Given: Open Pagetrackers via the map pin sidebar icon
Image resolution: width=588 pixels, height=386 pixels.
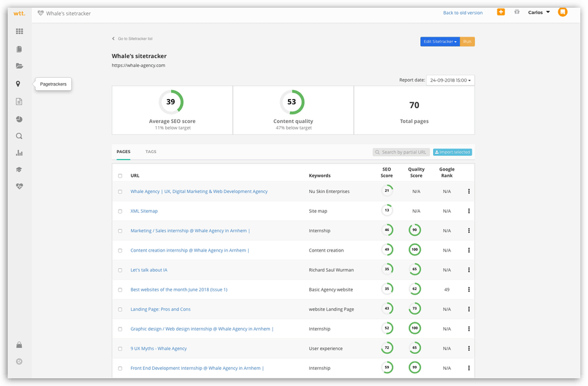Looking at the screenshot, I should click(18, 84).
